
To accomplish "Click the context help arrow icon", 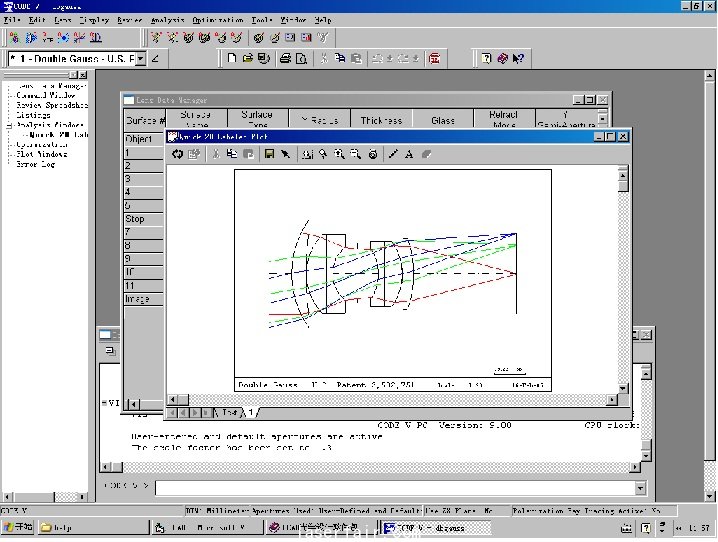I will [x=517, y=59].
